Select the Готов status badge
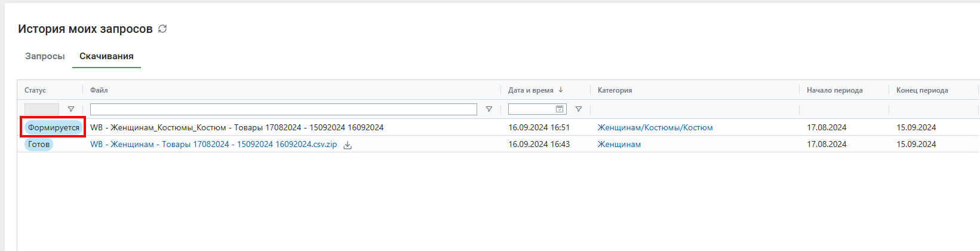980x251 pixels. (39, 144)
